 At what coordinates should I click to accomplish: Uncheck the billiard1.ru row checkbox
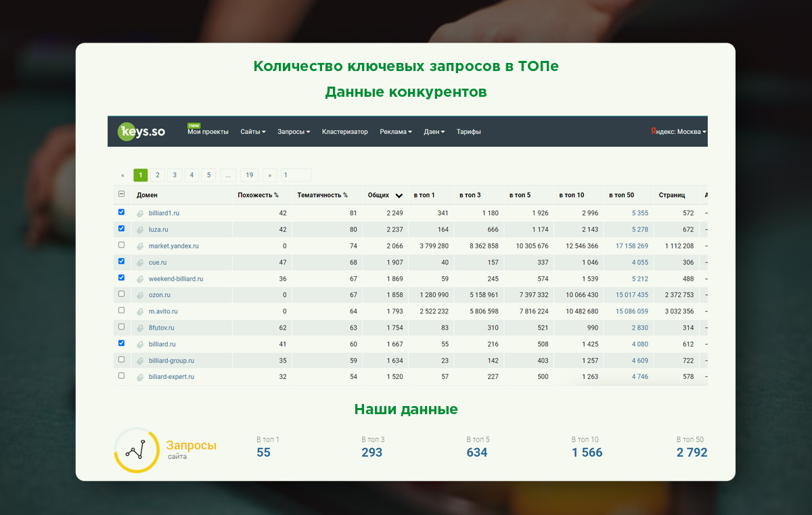[x=122, y=212]
